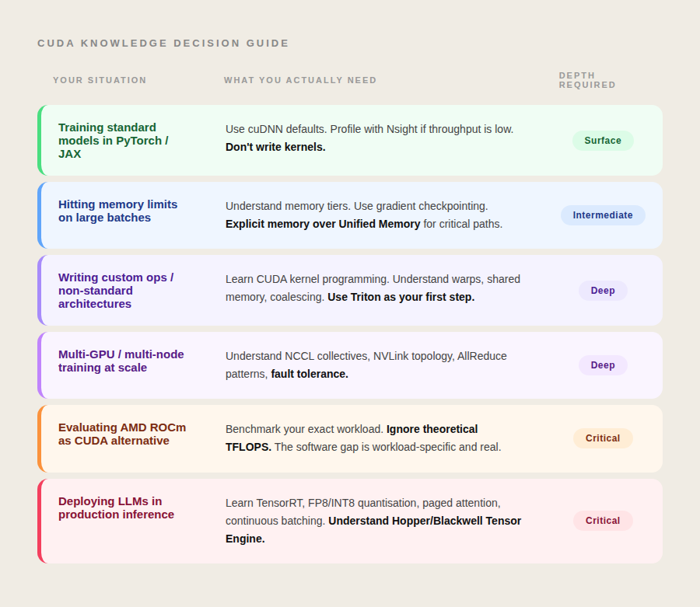Viewport: 700px width, 607px height.
Task: Select 'Writing custom ops / non-standard architectures' heading
Action: 116,291
